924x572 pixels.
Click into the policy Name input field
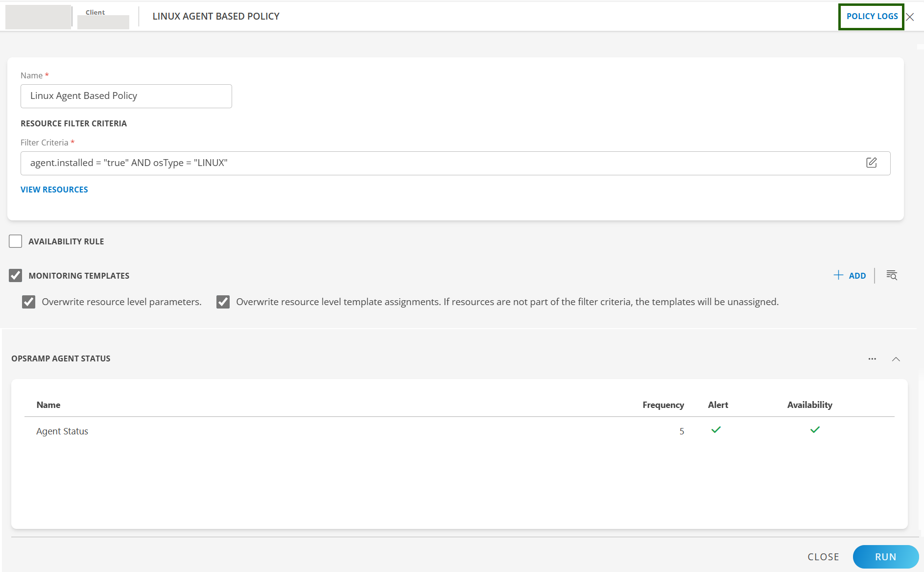pos(126,96)
